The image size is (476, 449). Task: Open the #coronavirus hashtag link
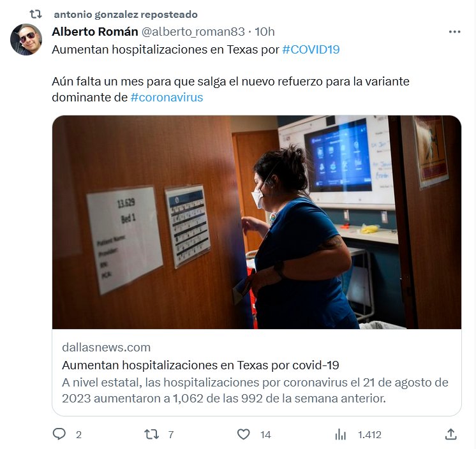(167, 98)
